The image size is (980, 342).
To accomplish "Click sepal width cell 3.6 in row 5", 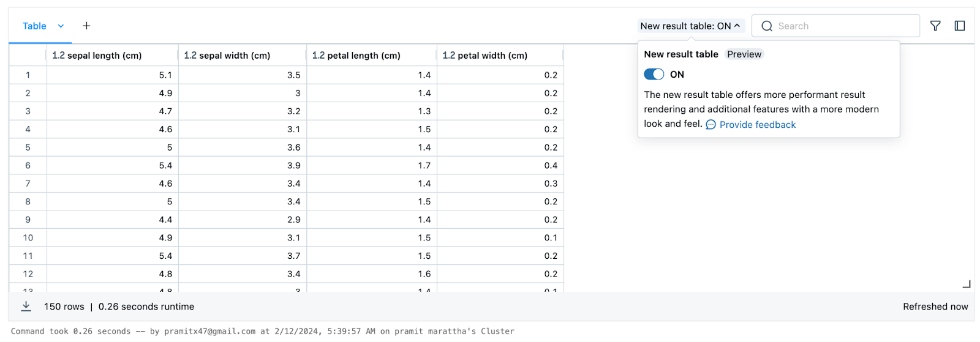I will 243,147.
